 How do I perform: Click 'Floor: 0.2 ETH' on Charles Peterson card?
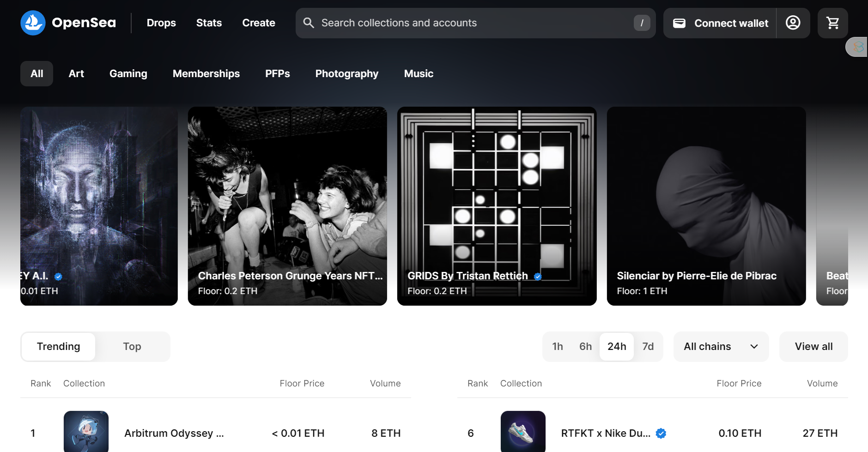point(228,291)
